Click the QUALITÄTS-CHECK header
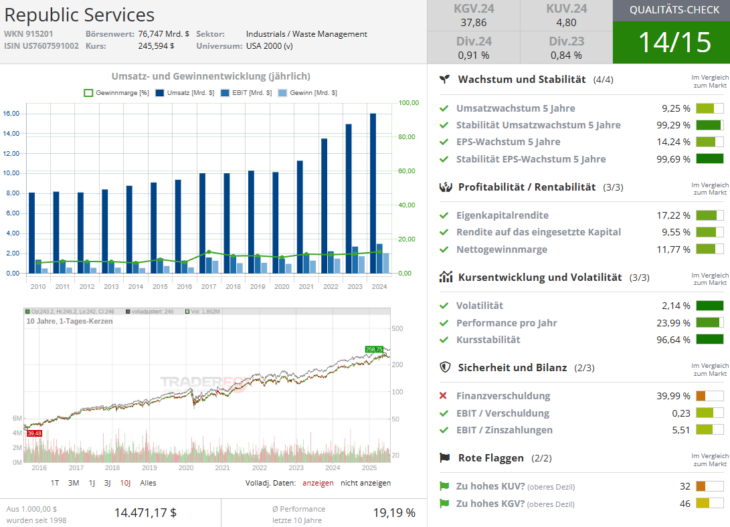730x527 pixels. 674,10
